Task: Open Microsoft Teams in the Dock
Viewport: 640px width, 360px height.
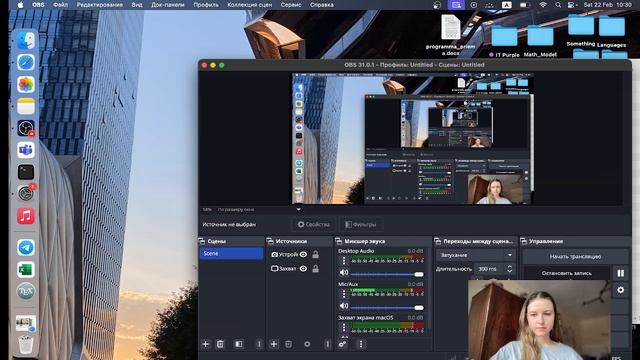Action: [26, 150]
